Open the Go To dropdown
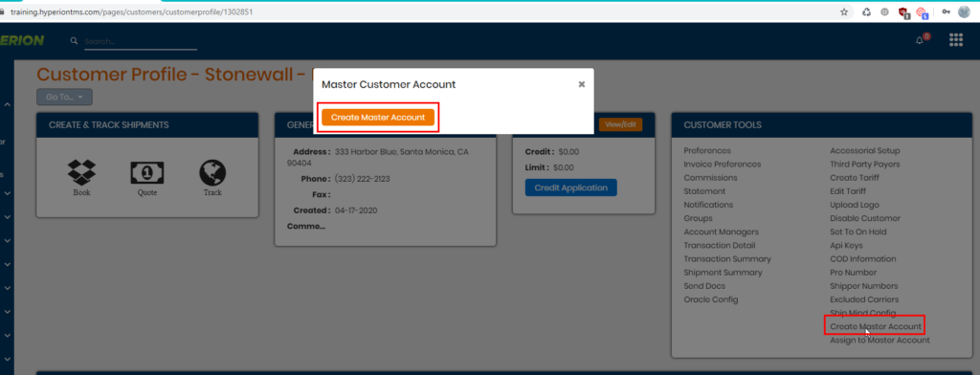The height and width of the screenshot is (375, 980). [64, 97]
